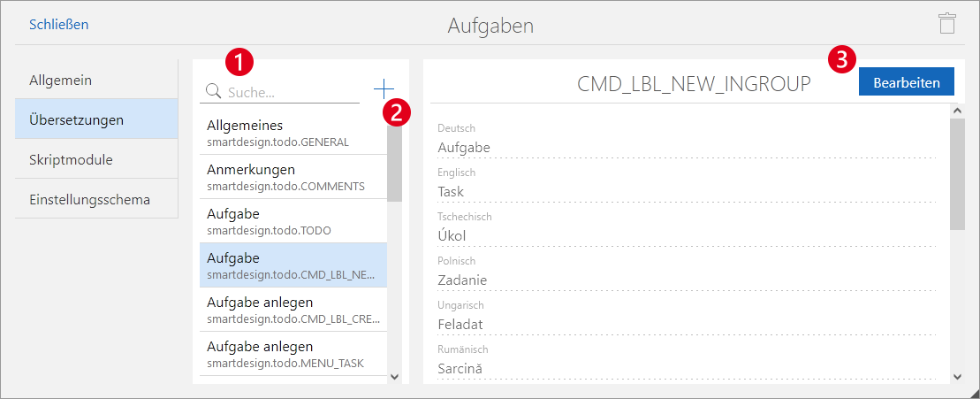
Task: Select Aufgabe entry with smartdesign.todo.TODO key
Action: click(x=289, y=221)
